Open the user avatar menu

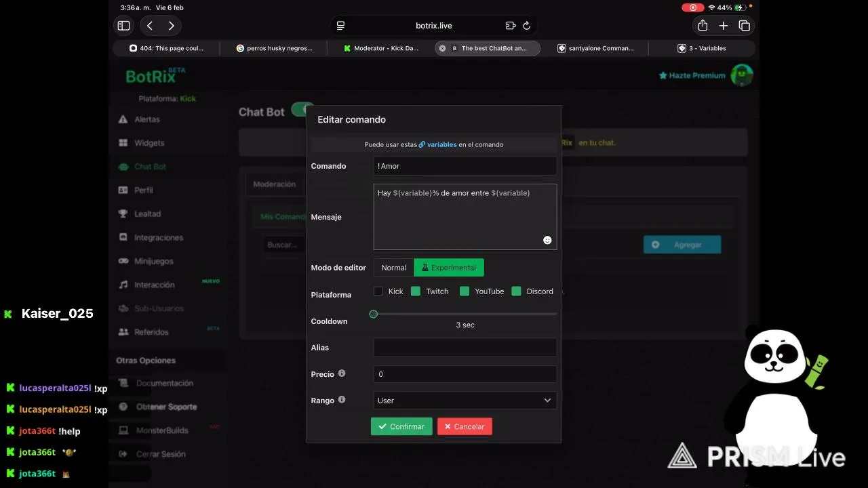point(742,75)
